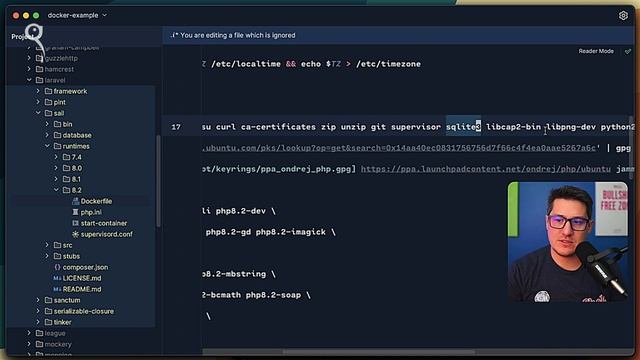Open the docker-example project dropdown
Viewport: 640px width, 360px height.
tap(77, 15)
